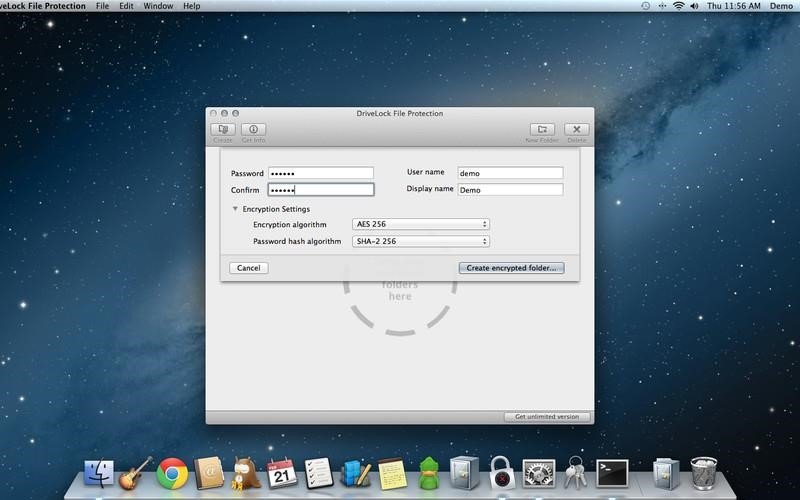The image size is (800, 500).
Task: Click the Delete toolbar icon
Action: (x=577, y=129)
